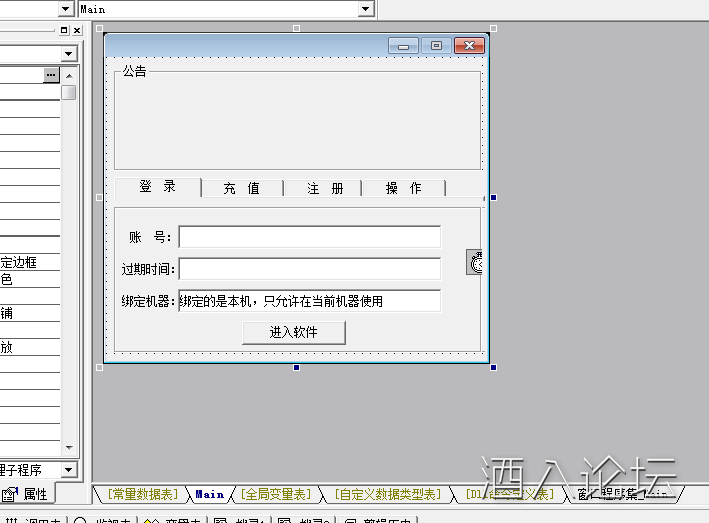Image resolution: width=709 pixels, height=523 pixels.
Task: Click the 进入软件 button
Action: [293, 332]
